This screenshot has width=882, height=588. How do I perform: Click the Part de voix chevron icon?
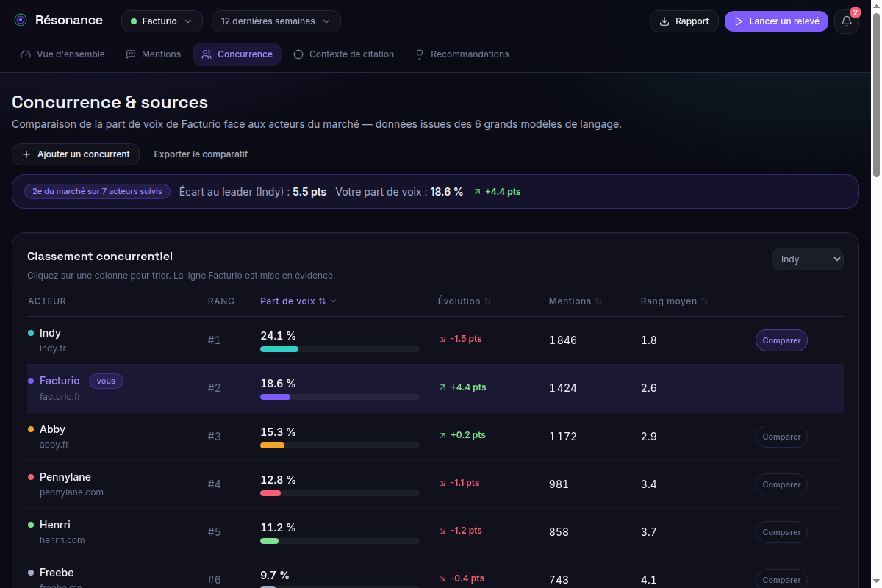[334, 301]
